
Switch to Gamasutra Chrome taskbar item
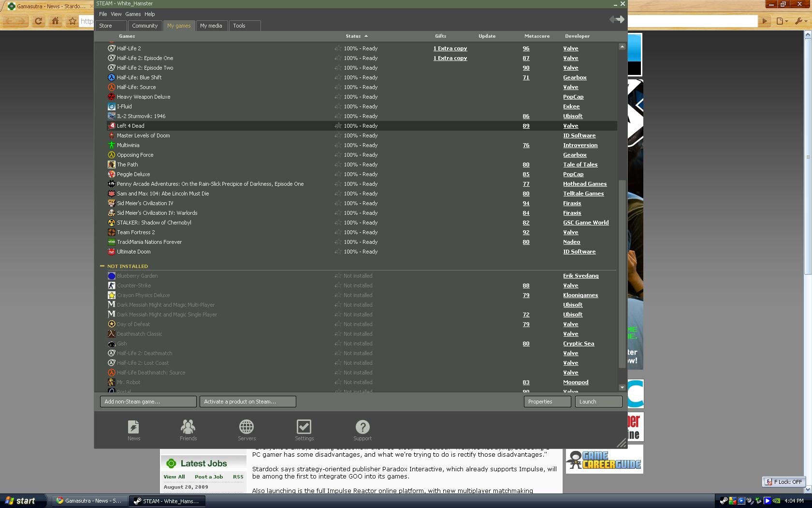tap(89, 501)
